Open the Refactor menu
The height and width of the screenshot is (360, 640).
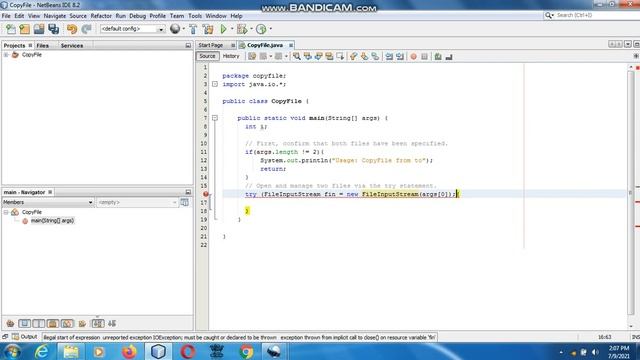(x=101, y=16)
